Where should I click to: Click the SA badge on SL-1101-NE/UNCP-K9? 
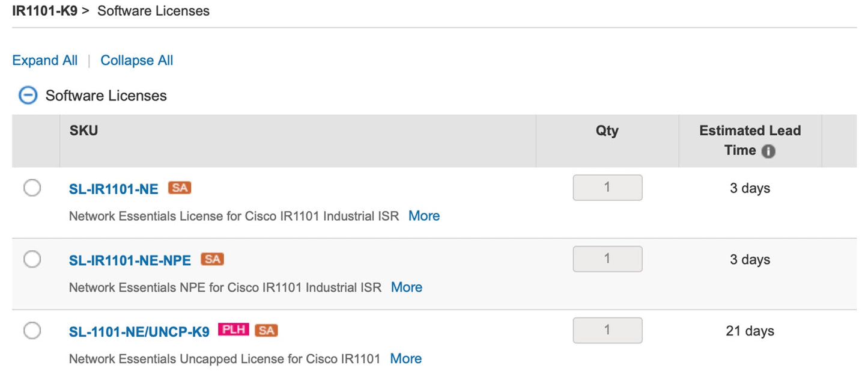[267, 329]
